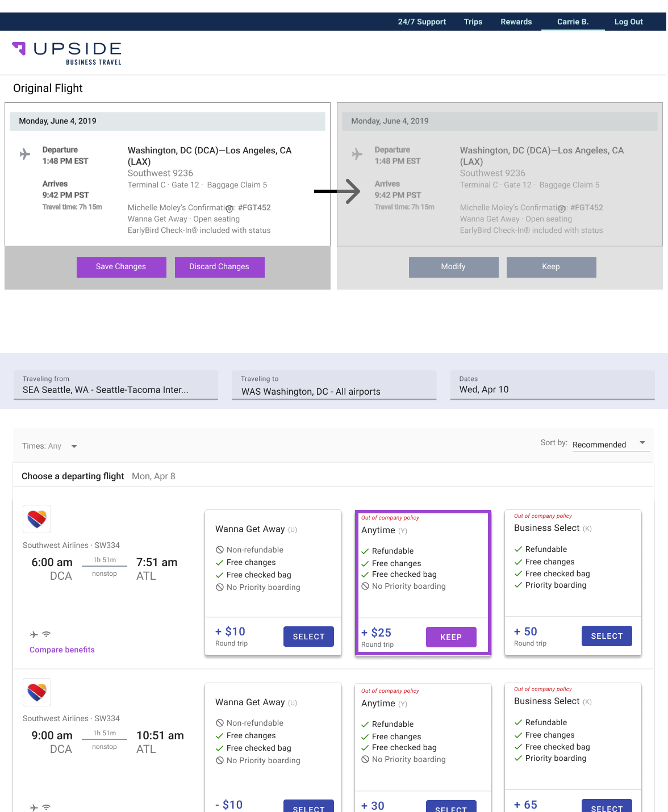
Task: Click the small airplane amenity icon above Compare benefits
Action: pos(34,634)
